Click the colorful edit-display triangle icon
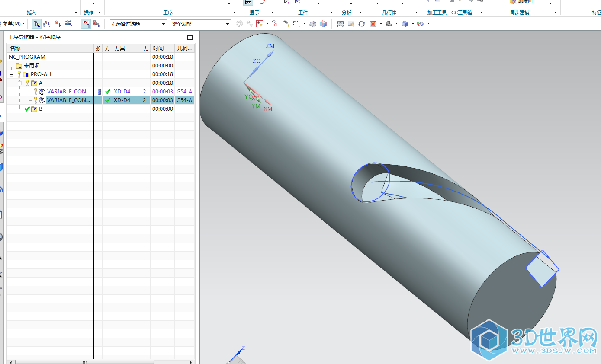Screen dimensions: 601x364 coord(420,24)
